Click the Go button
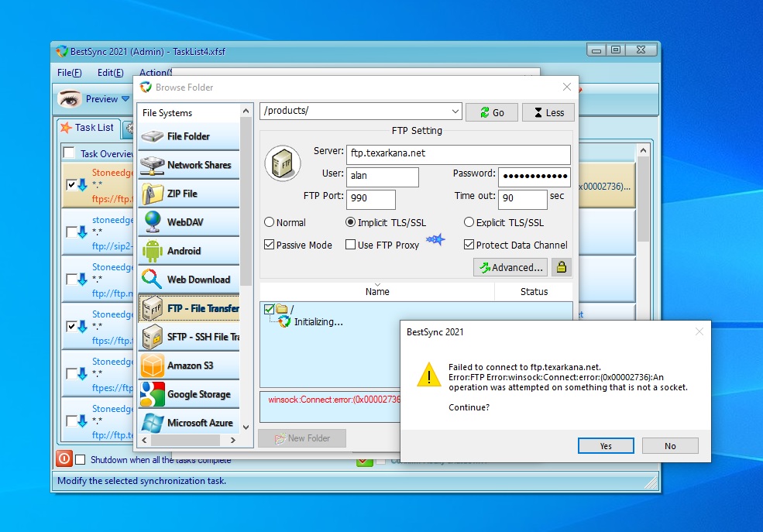This screenshot has width=763, height=532. [x=491, y=112]
